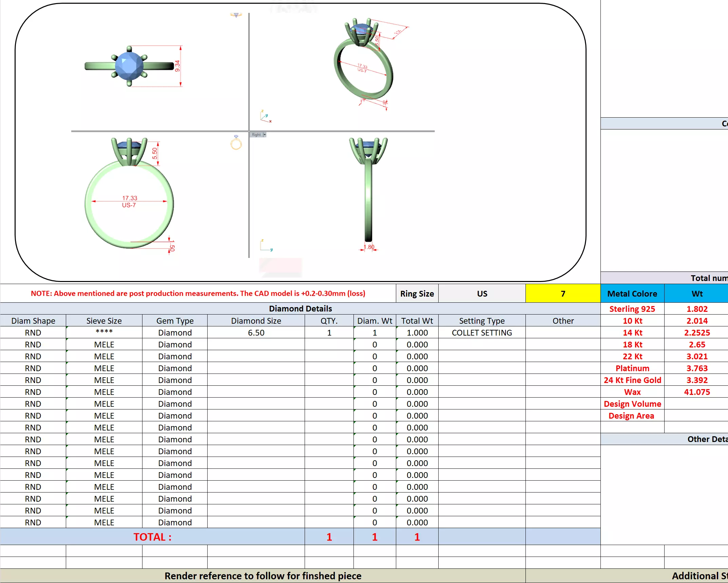
Task: Select the yellow ring size 7 cell
Action: tap(563, 294)
